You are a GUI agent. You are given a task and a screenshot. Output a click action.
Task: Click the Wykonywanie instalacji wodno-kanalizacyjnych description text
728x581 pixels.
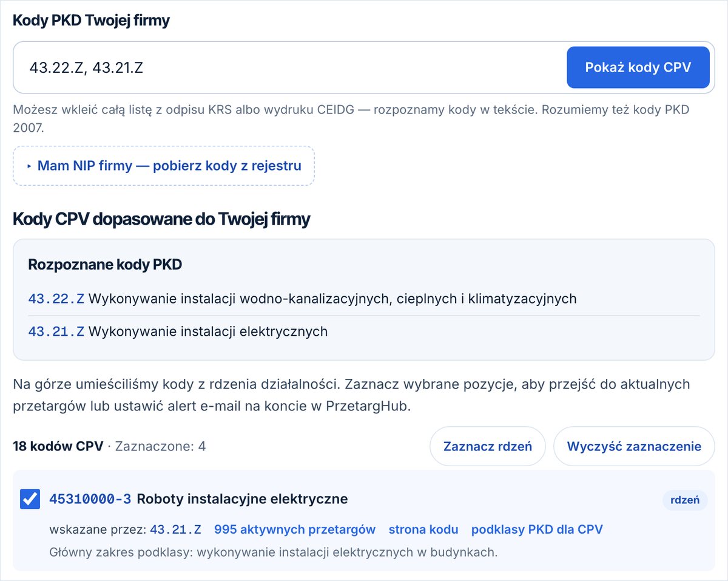pos(332,299)
